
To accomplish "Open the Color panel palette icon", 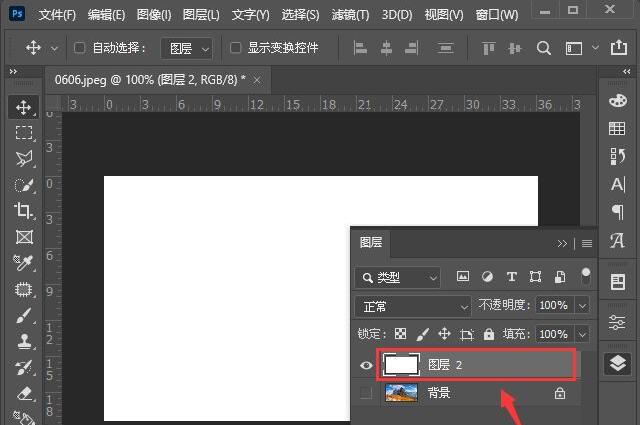I will pos(618,100).
